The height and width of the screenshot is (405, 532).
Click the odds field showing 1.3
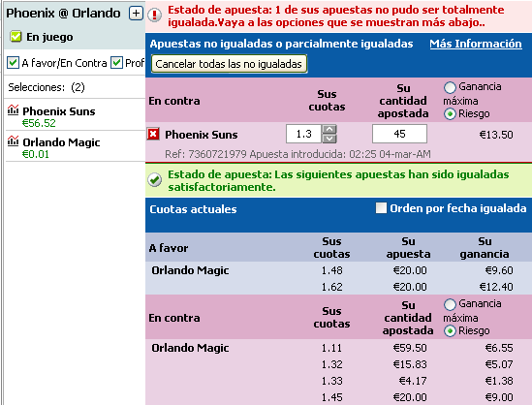303,134
